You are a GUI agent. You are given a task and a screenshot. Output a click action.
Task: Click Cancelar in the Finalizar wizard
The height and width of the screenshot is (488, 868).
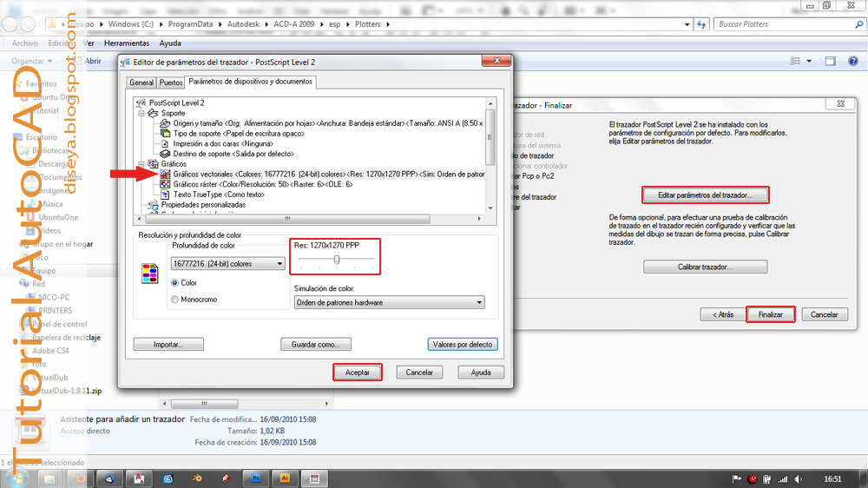tap(825, 314)
